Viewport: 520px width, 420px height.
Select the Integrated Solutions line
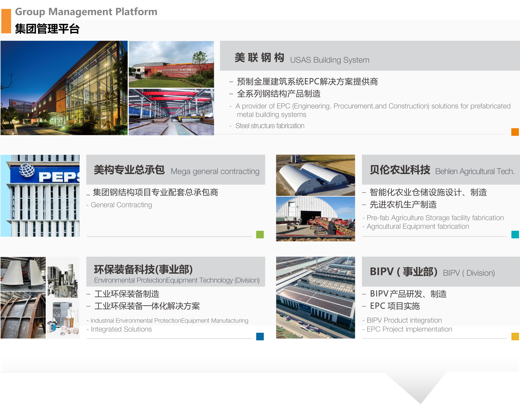click(x=121, y=329)
